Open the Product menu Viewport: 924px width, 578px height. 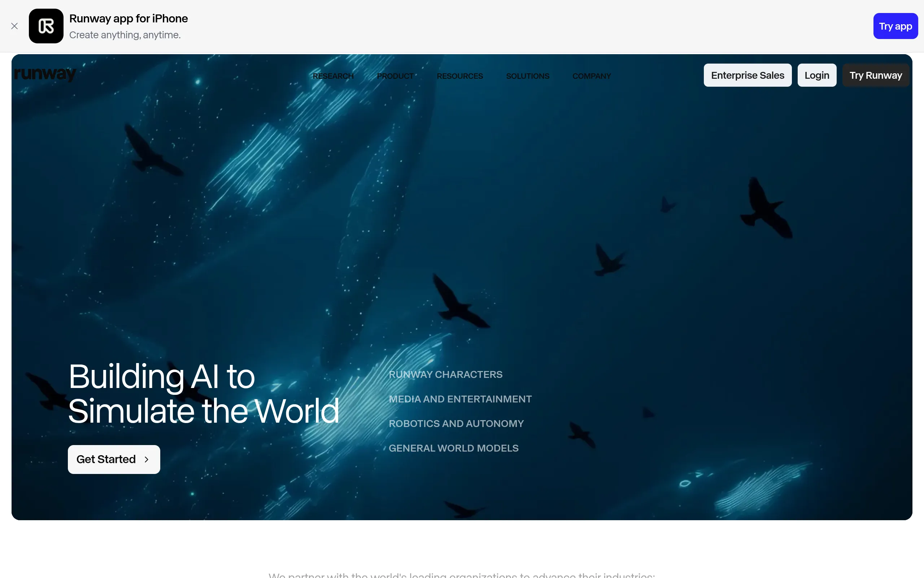click(395, 76)
